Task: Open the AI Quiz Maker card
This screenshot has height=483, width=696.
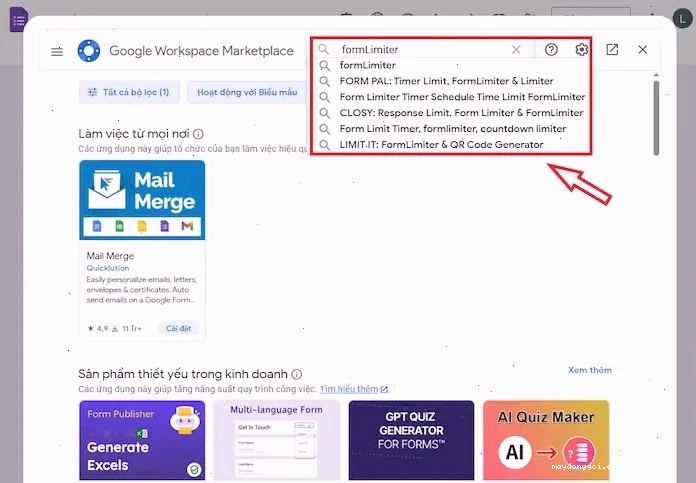Action: click(546, 440)
